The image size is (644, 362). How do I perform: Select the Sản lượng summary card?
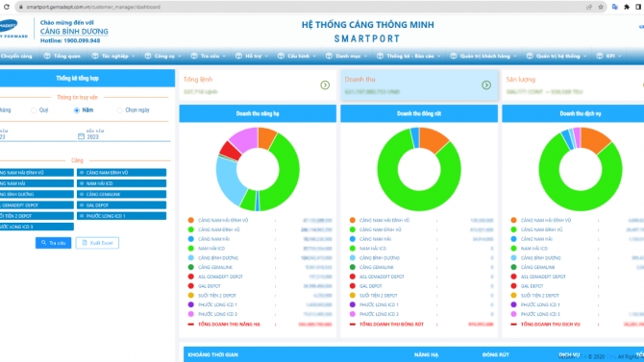pyautogui.click(x=573, y=84)
